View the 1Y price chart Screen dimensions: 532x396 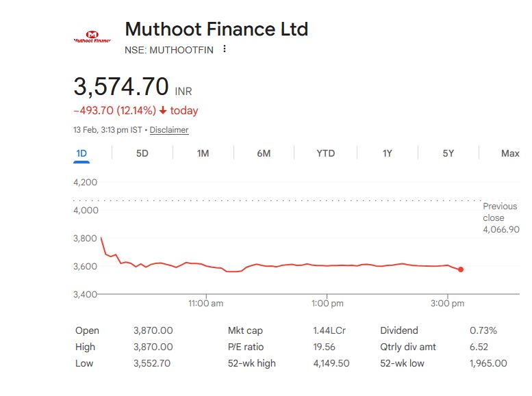click(x=387, y=153)
